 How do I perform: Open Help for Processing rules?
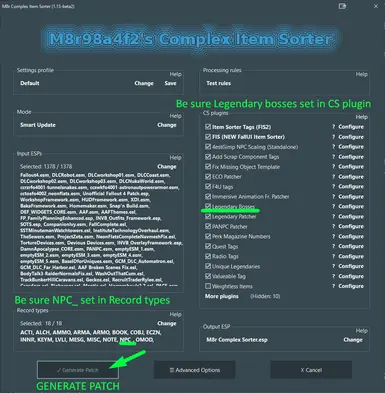(x=361, y=74)
